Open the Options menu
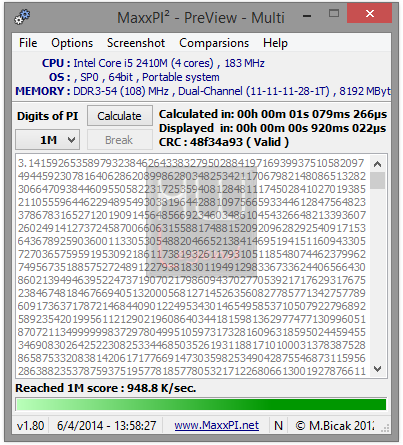The image size is (403, 445). 72,43
